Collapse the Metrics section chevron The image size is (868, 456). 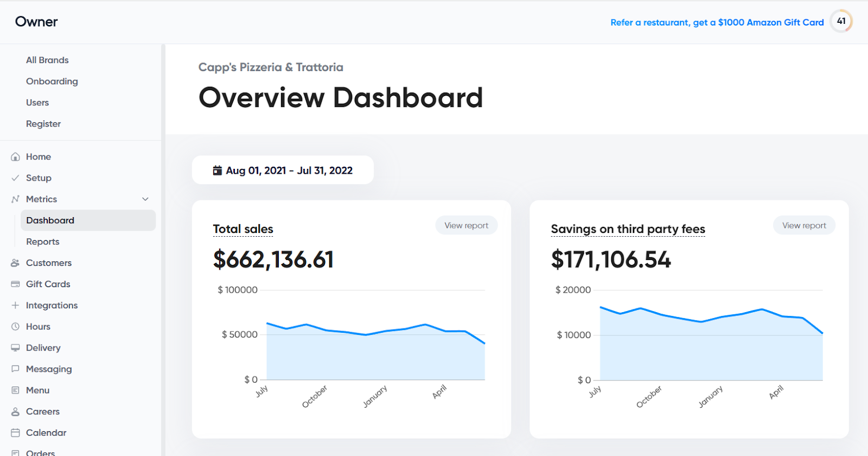[145, 199]
